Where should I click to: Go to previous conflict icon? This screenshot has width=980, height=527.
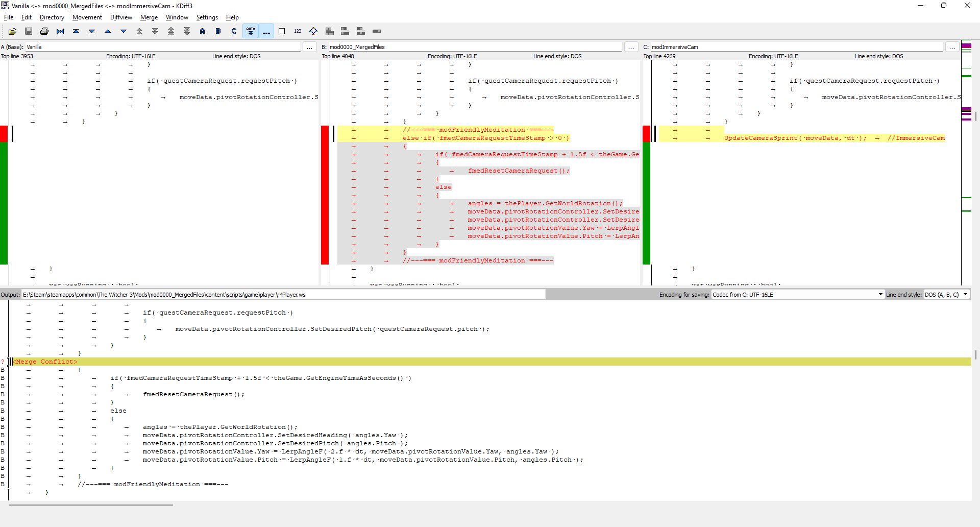click(139, 31)
